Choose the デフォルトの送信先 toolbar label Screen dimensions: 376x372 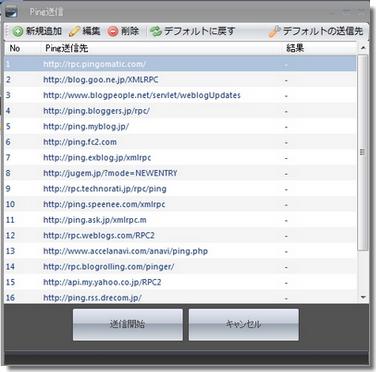(x=323, y=31)
